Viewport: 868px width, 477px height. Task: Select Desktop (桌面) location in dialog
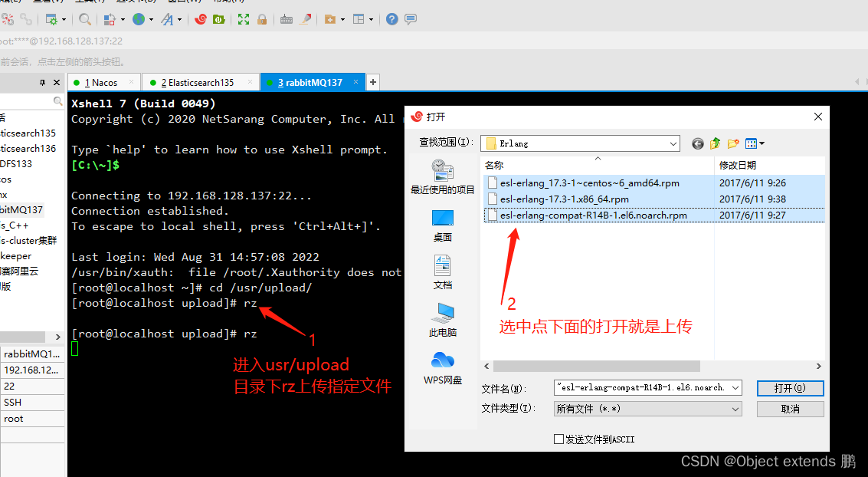(x=442, y=226)
